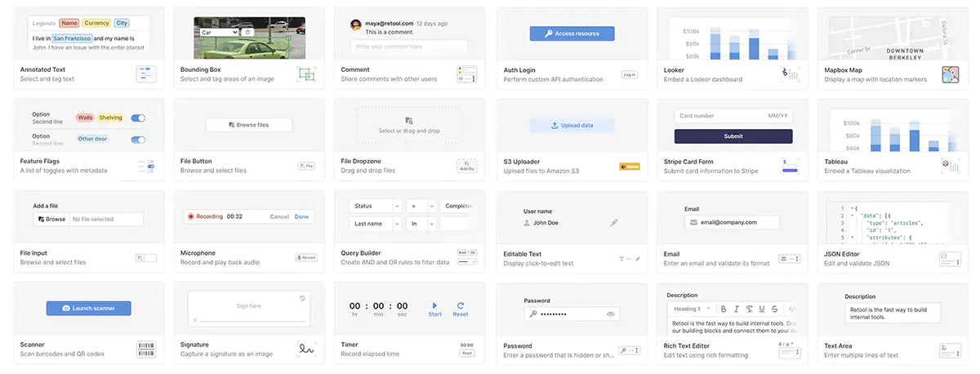The image size is (980, 374).
Task: Click the Sign here signature pad
Action: 249,308
